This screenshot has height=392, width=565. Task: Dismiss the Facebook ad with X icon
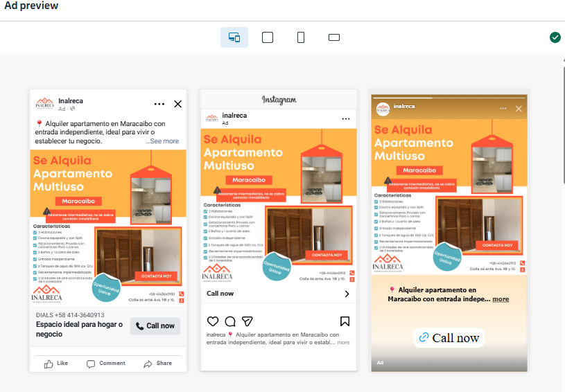(177, 104)
